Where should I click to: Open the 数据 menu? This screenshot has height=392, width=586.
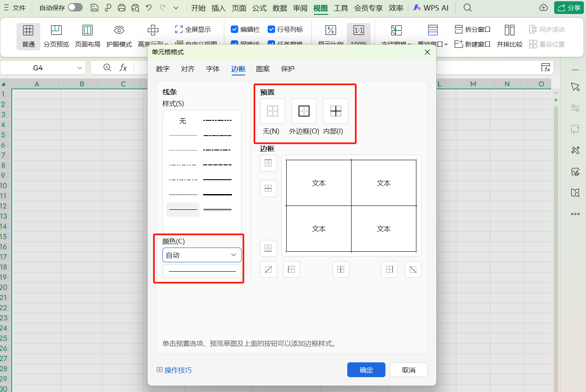pos(279,8)
